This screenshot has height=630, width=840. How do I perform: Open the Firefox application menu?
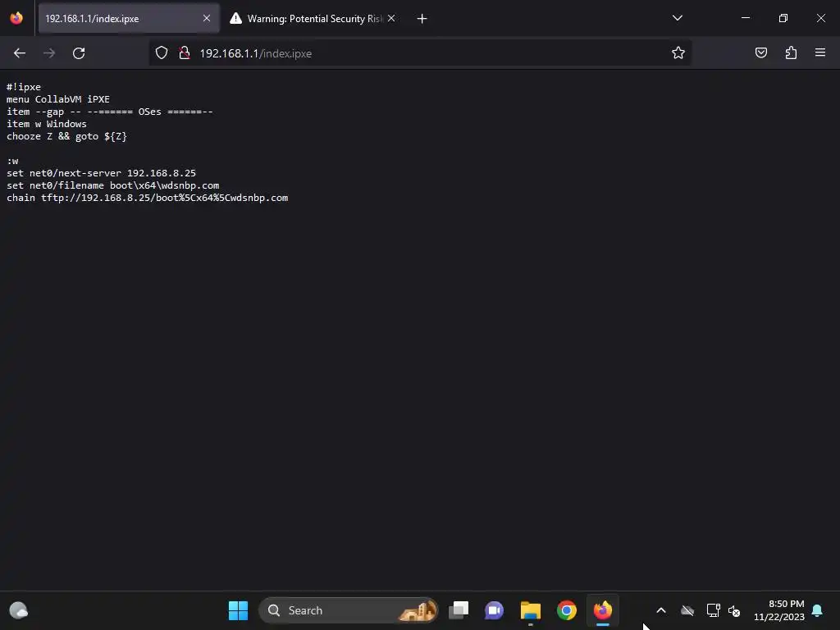tap(820, 53)
